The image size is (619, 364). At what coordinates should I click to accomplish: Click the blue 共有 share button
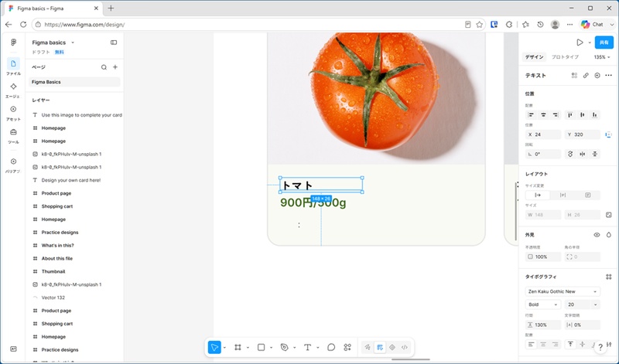[604, 43]
